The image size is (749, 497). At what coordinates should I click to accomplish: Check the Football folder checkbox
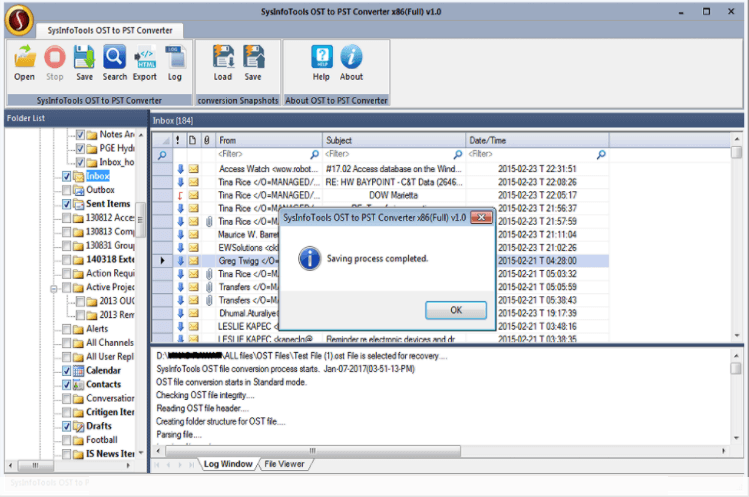[x=66, y=440]
